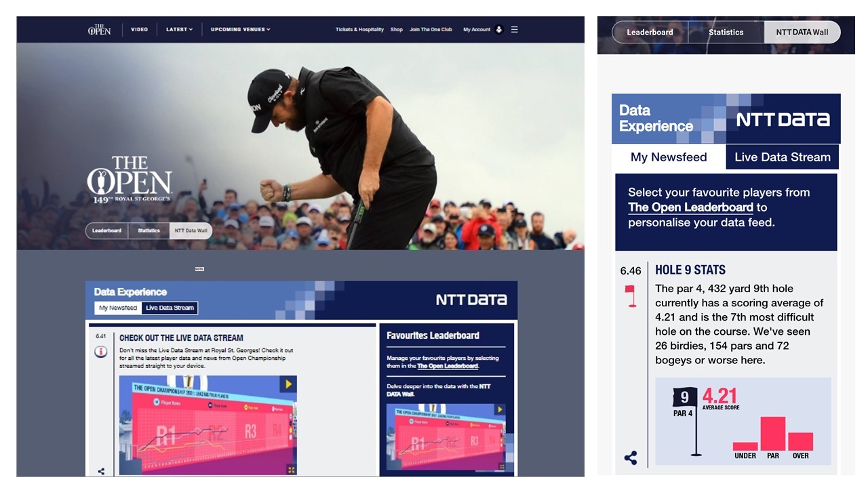
Task: Share the Hole 9 Stats post
Action: (631, 458)
